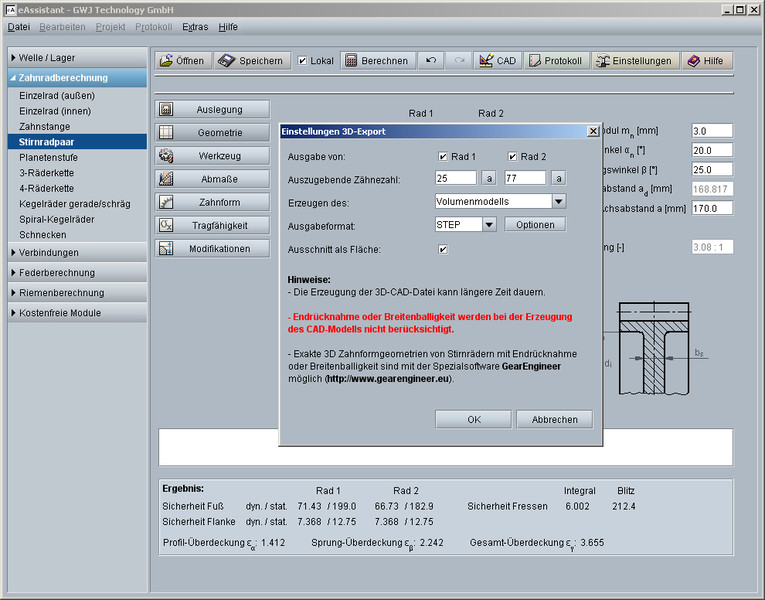Open the Protokoll report
This screenshot has width=765, height=600.
click(555, 61)
